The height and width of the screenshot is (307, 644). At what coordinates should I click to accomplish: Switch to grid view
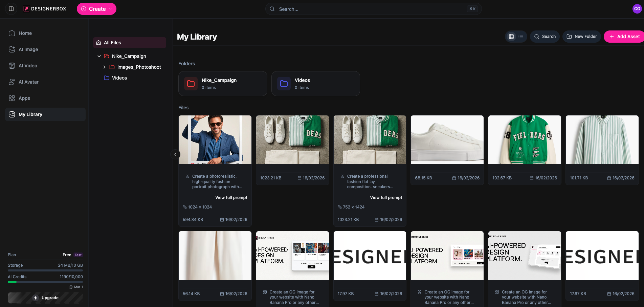(x=511, y=36)
